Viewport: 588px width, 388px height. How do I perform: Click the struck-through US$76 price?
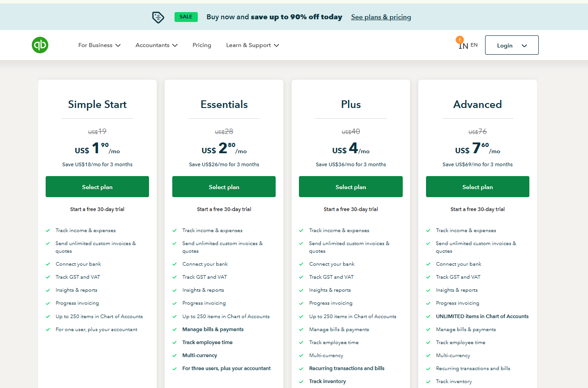click(x=477, y=132)
